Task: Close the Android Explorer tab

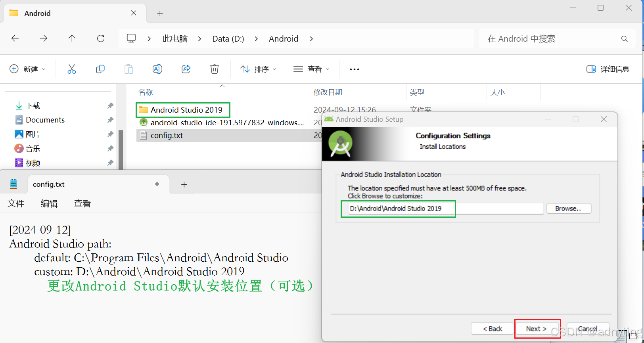Action: pos(134,13)
